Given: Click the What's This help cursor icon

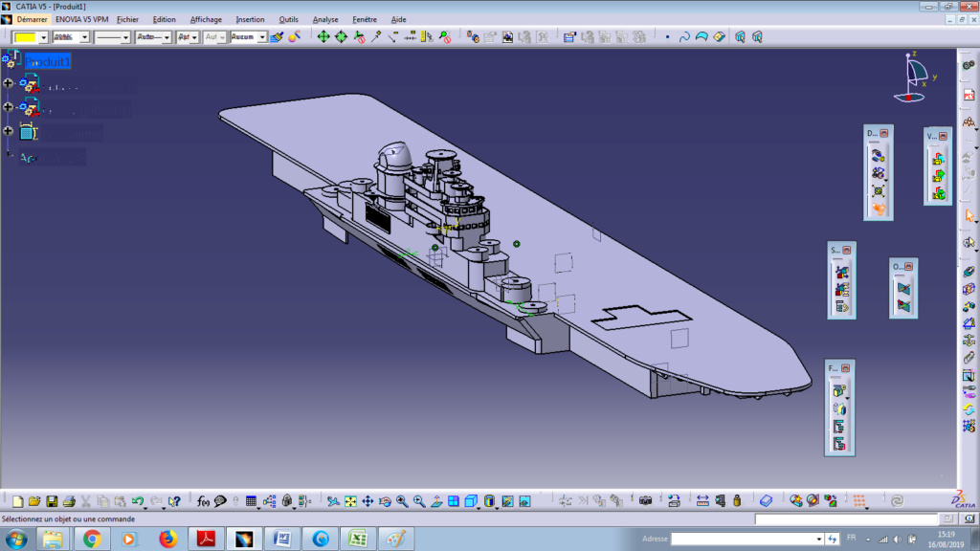Looking at the screenshot, I should (174, 501).
